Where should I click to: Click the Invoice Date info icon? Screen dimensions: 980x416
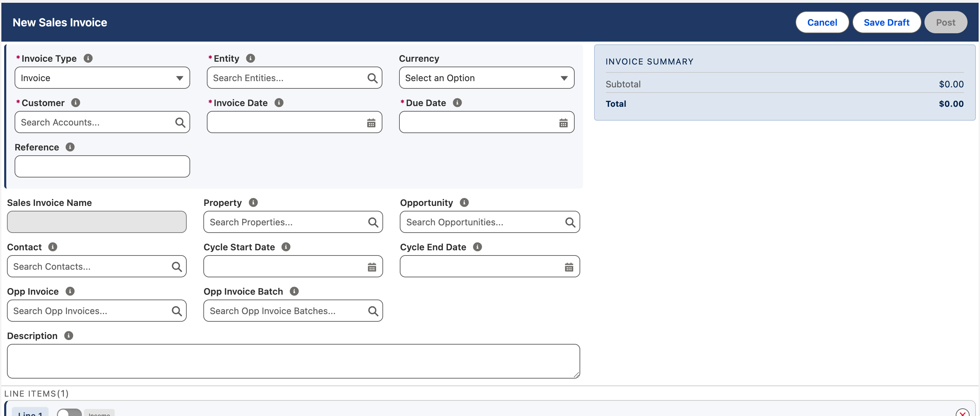tap(279, 103)
